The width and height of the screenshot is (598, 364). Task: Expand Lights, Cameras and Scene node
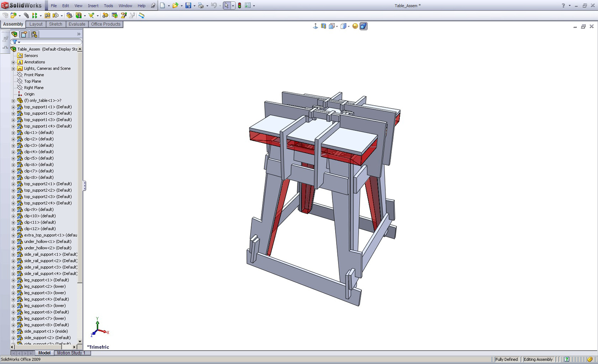[13, 69]
